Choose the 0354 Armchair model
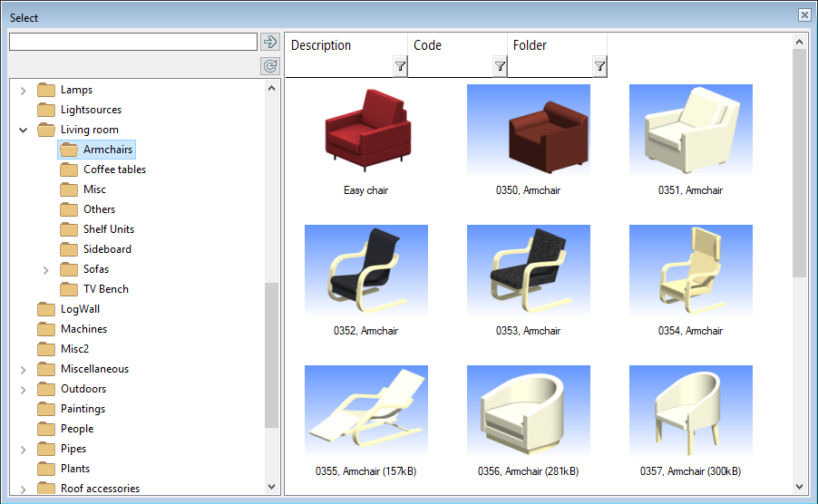The height and width of the screenshot is (504, 818). (690, 268)
